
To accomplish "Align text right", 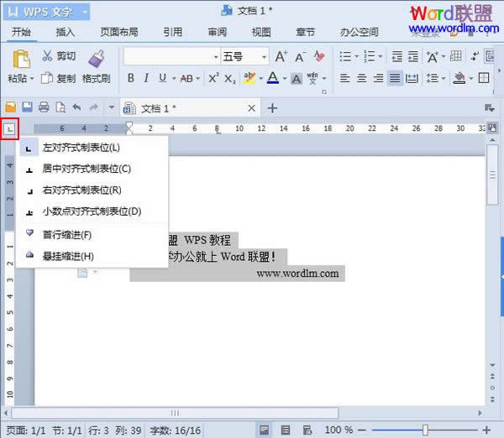I will [x=378, y=78].
